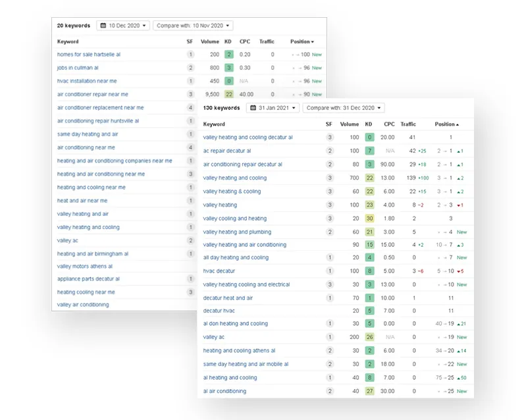Open keyword 'valley motors athens al'
Screen dimensions: 526x420
[84, 267]
